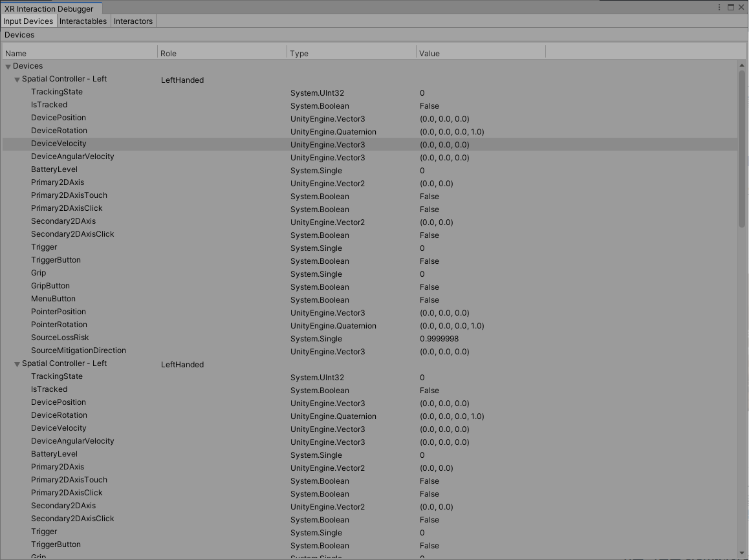Select TrackingState under the first Spatial Controller

pos(370,92)
